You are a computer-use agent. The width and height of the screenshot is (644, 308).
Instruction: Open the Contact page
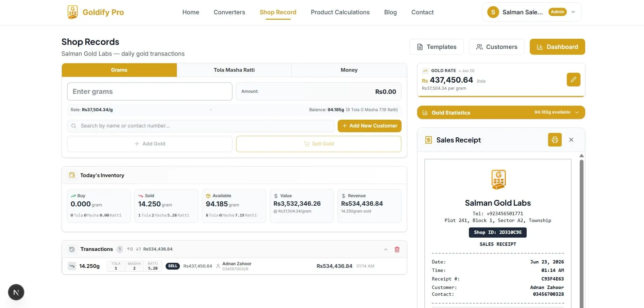pos(422,12)
